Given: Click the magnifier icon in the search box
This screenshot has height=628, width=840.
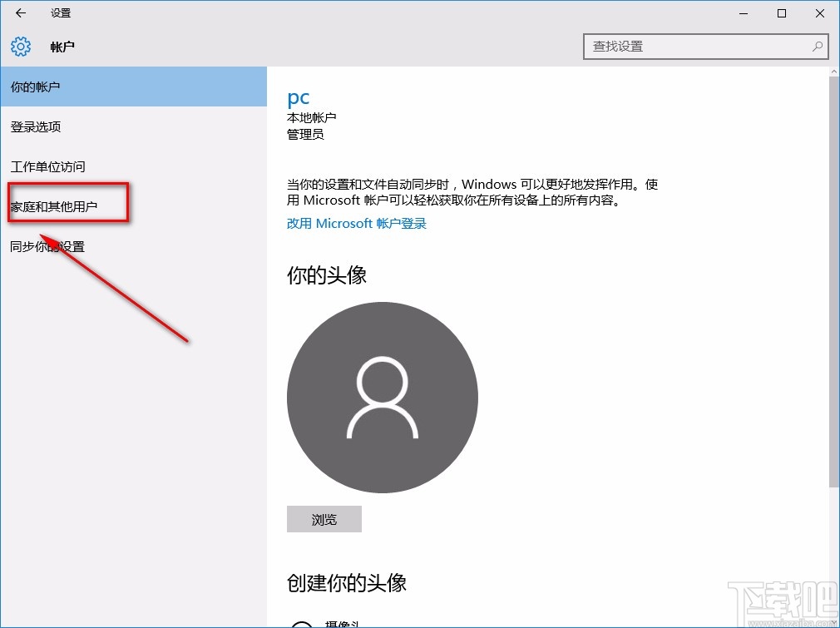Looking at the screenshot, I should point(818,47).
